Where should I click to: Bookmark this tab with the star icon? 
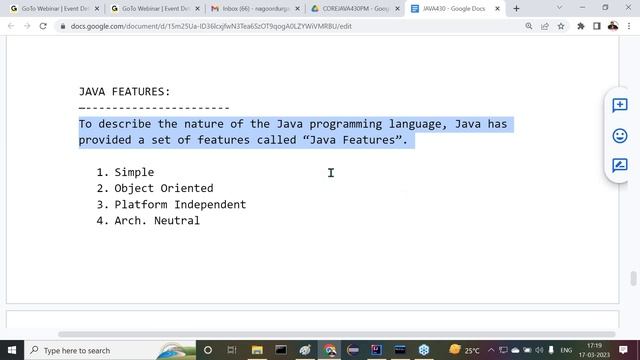click(561, 26)
